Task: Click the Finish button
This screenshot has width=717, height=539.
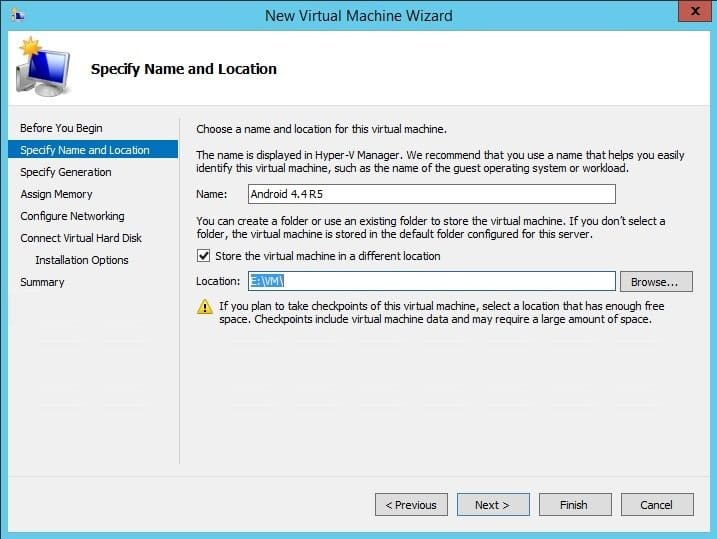Action: pyautogui.click(x=575, y=504)
